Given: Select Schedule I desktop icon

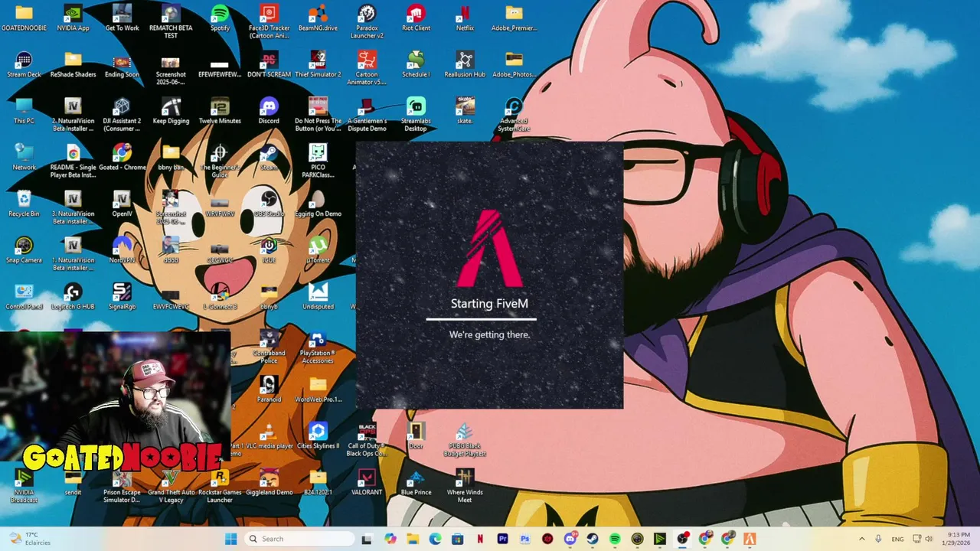Looking at the screenshot, I should tap(416, 64).
